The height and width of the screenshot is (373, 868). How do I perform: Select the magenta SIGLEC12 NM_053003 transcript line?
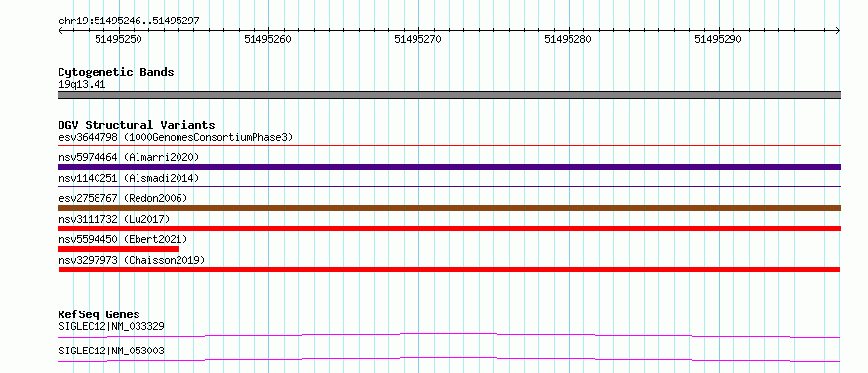click(x=449, y=359)
